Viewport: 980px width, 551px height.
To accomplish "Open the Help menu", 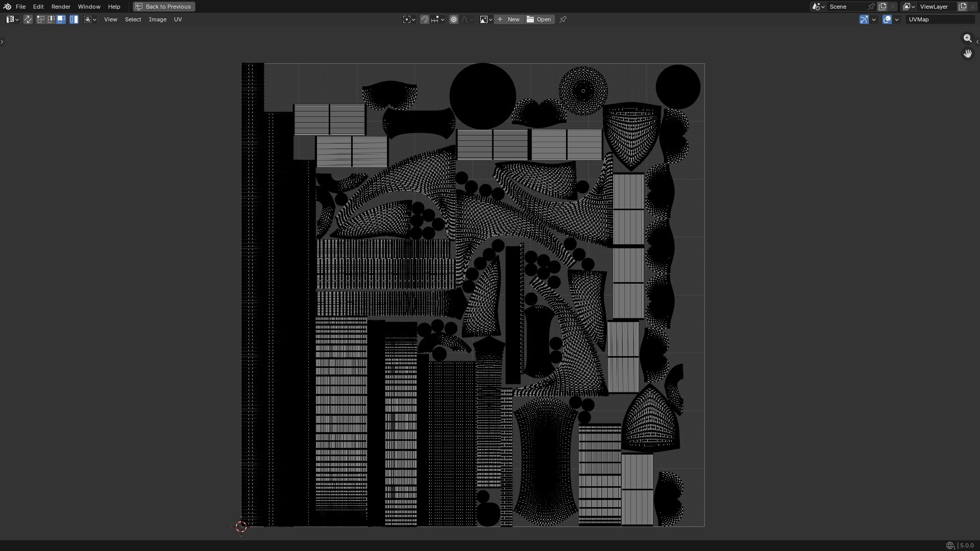I will (x=114, y=7).
